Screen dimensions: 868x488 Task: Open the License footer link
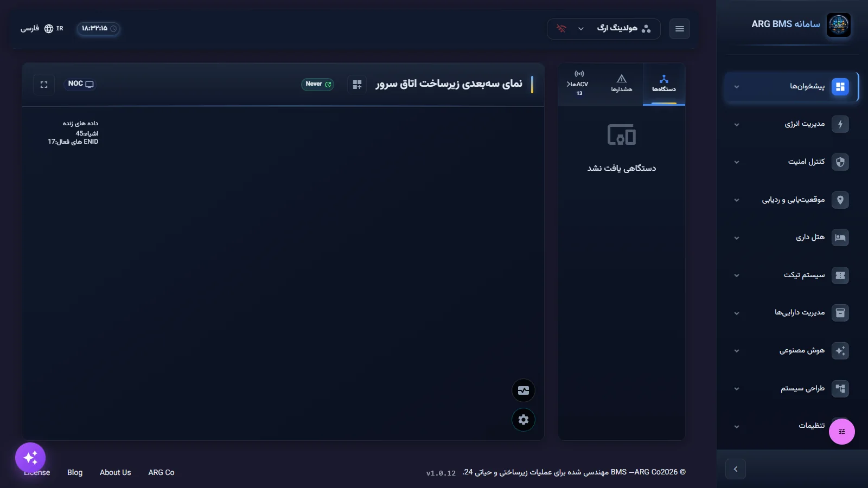pos(37,473)
